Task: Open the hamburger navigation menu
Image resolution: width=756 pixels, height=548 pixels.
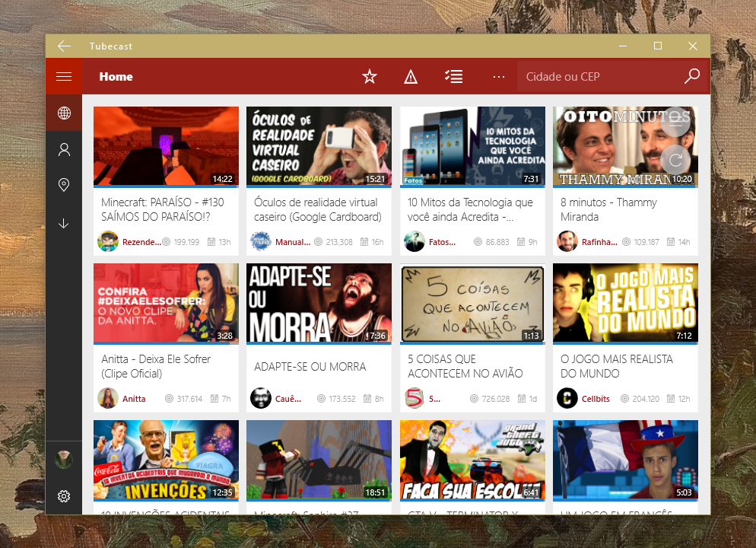Action: (64, 76)
